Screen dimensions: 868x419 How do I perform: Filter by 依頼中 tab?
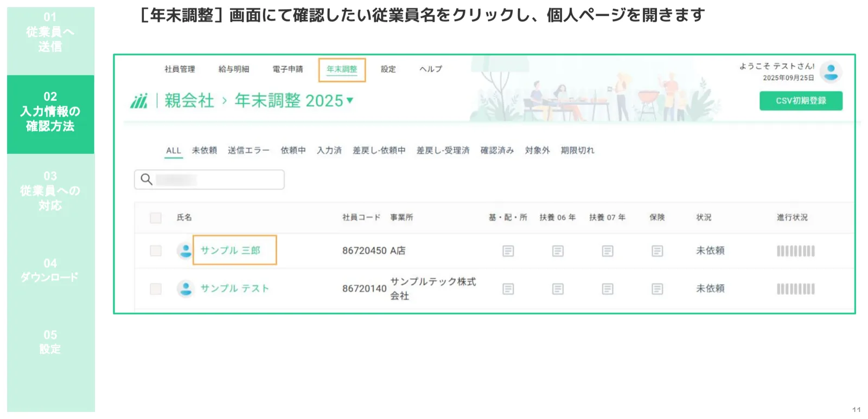tap(293, 151)
